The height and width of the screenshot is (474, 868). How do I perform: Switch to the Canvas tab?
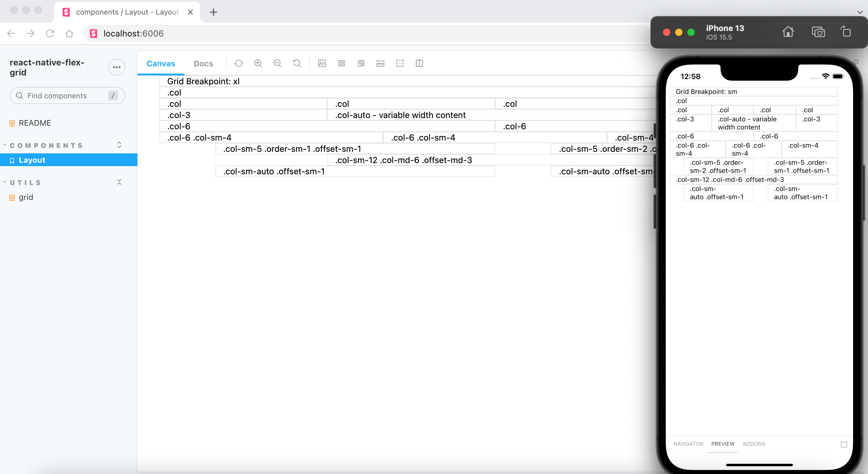pyautogui.click(x=161, y=63)
